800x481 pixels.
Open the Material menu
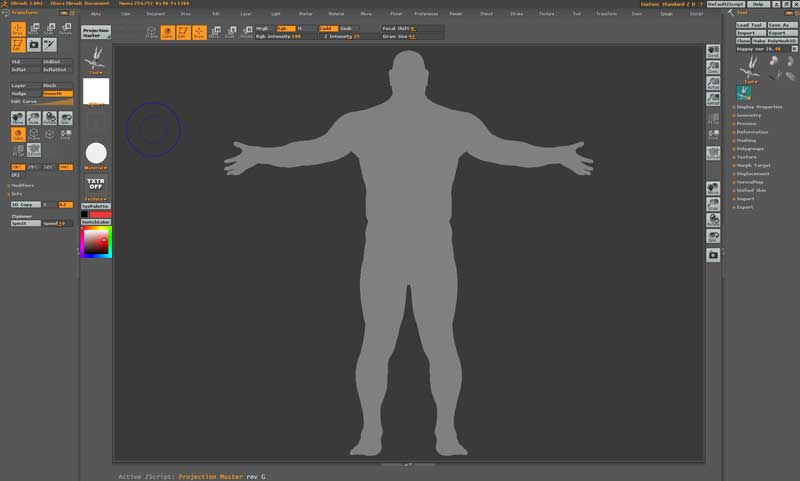coord(336,14)
